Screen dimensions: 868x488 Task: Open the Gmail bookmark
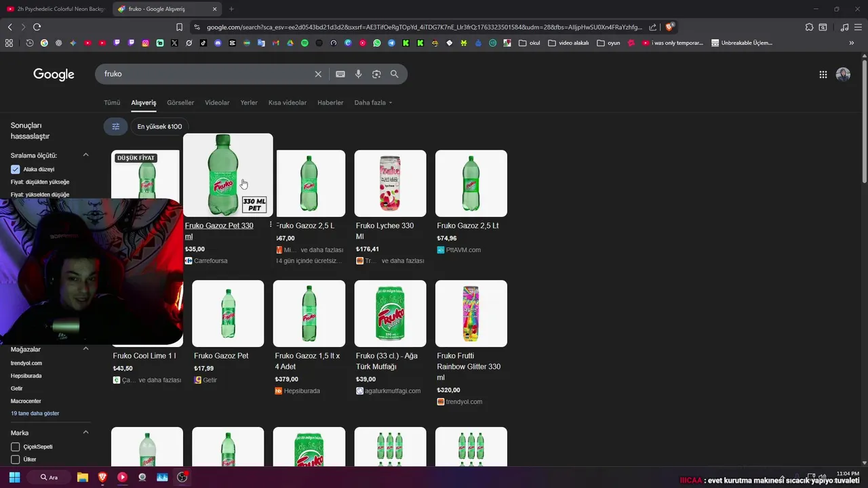click(275, 43)
